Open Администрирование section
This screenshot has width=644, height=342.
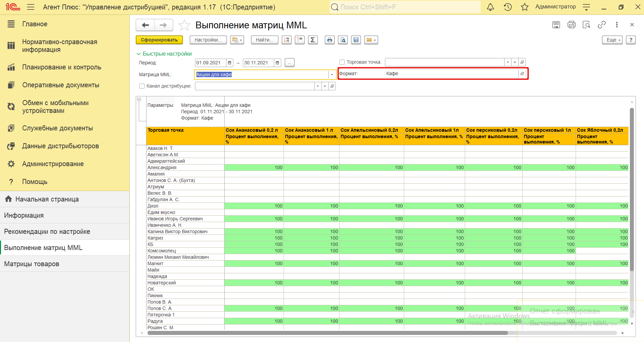coord(53,164)
